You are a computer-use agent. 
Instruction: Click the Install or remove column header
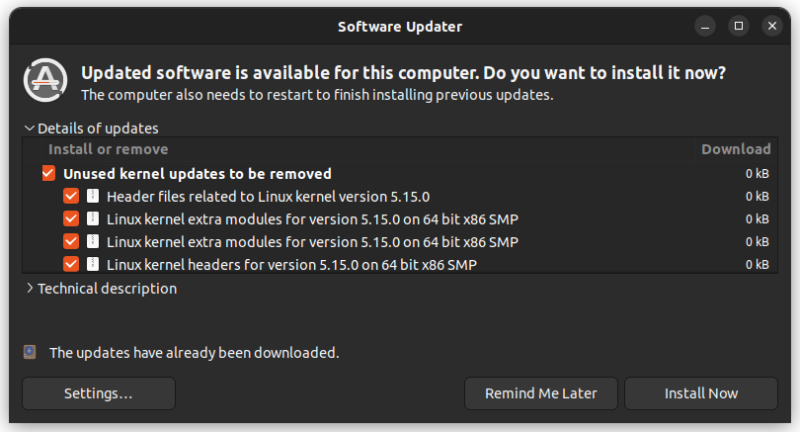pos(108,149)
